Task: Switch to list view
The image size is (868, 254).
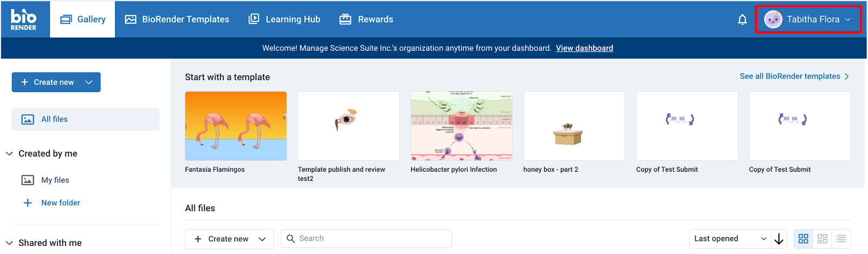Action: pyautogui.click(x=841, y=239)
